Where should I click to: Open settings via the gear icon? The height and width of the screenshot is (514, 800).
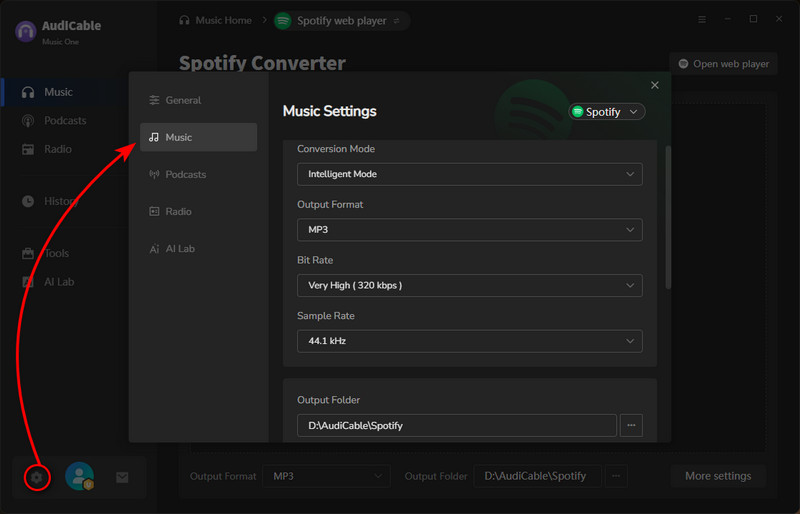tap(36, 477)
